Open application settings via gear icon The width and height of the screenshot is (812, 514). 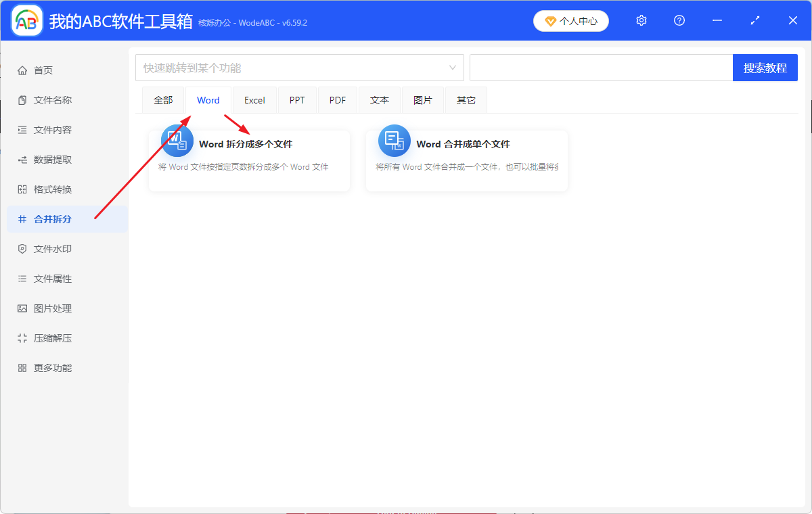pyautogui.click(x=641, y=20)
